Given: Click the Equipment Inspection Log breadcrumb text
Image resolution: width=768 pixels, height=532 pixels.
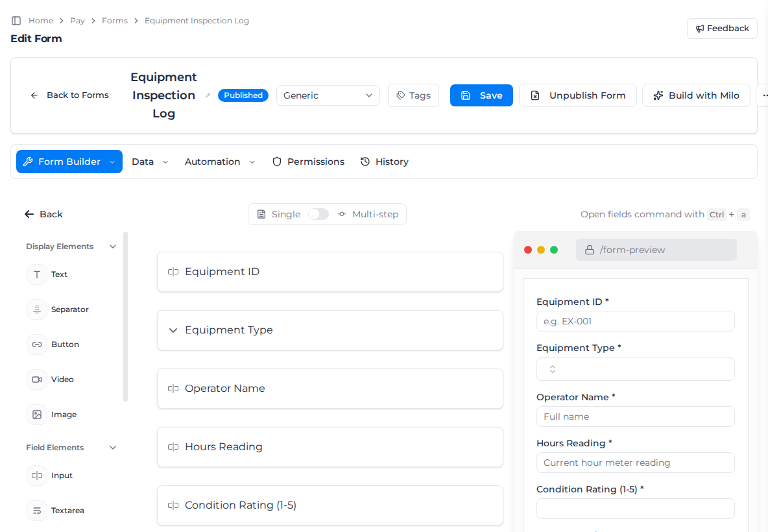Looking at the screenshot, I should pyautogui.click(x=197, y=21).
